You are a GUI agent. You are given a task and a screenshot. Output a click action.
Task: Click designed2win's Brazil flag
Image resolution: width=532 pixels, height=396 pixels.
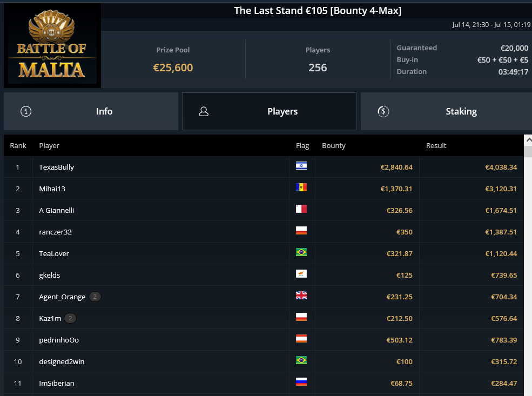click(x=301, y=360)
